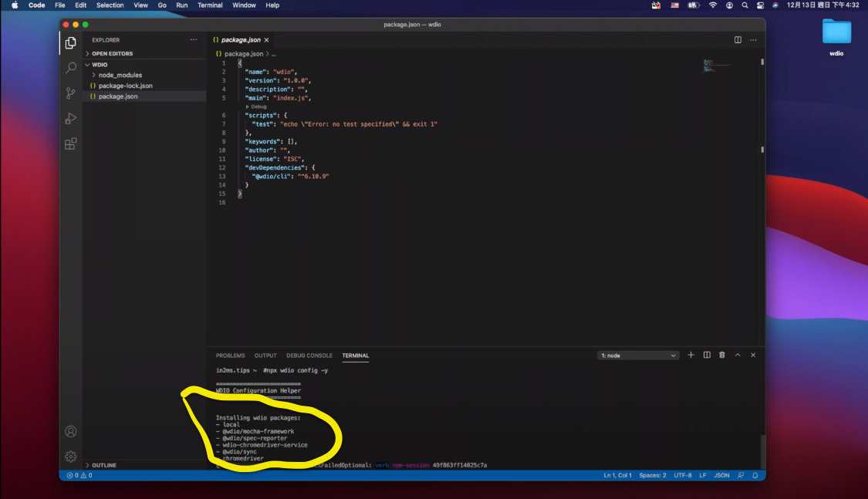
Task: Open the Edit menu
Action: (81, 5)
